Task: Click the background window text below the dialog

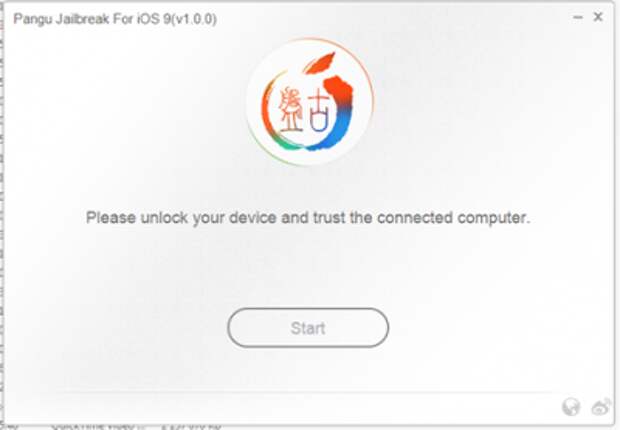Action: coord(136,426)
